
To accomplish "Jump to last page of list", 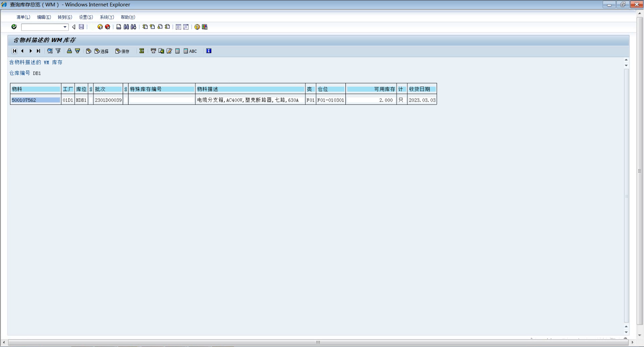I will point(38,51).
